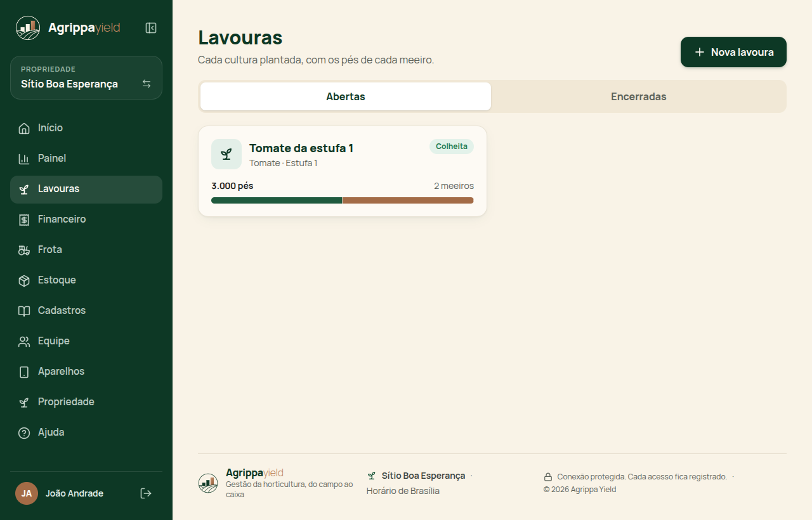Click the tractor icon beside Frota
812x520 pixels.
24,250
